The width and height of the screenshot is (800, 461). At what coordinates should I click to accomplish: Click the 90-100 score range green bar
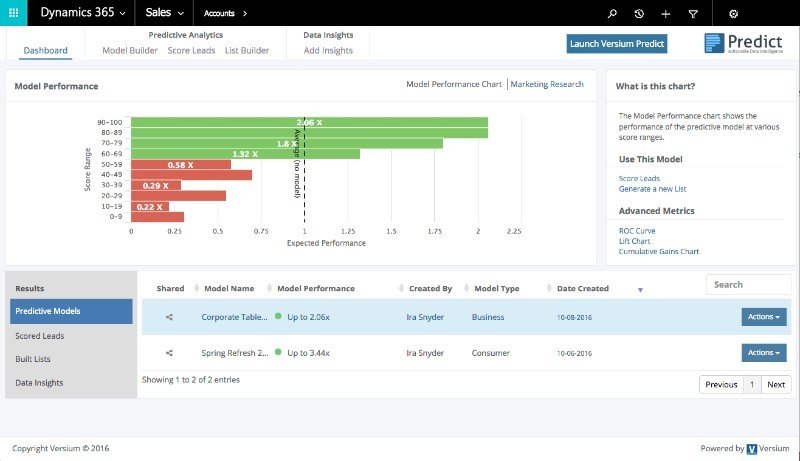tap(309, 122)
